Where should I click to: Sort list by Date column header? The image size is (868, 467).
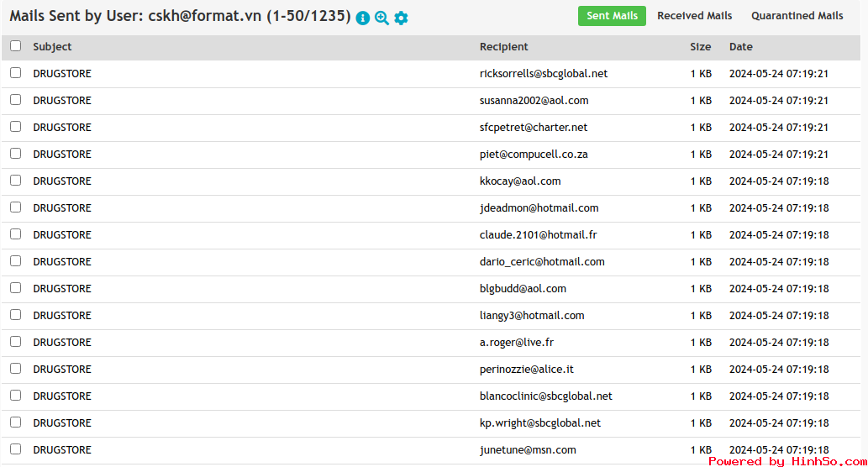(740, 47)
